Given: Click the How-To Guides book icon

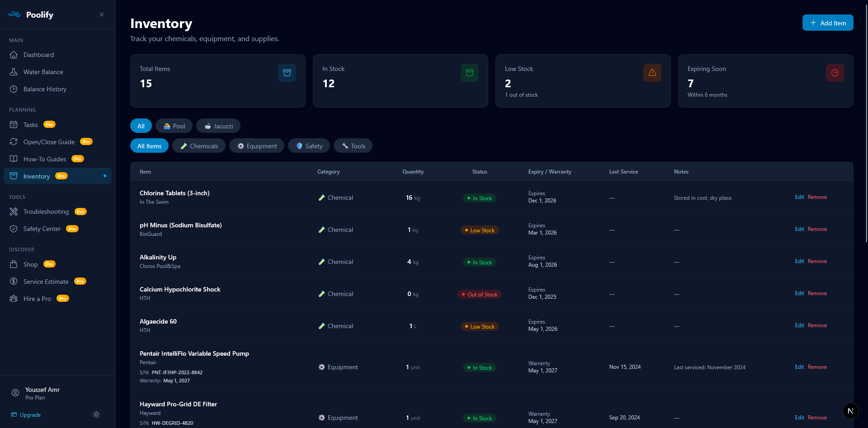Looking at the screenshot, I should click(x=14, y=159).
